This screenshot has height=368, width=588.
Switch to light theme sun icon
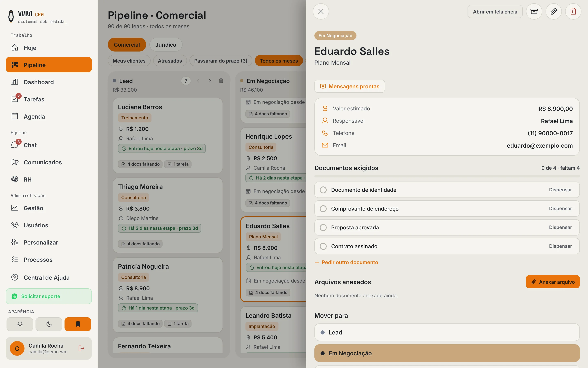pos(20,324)
